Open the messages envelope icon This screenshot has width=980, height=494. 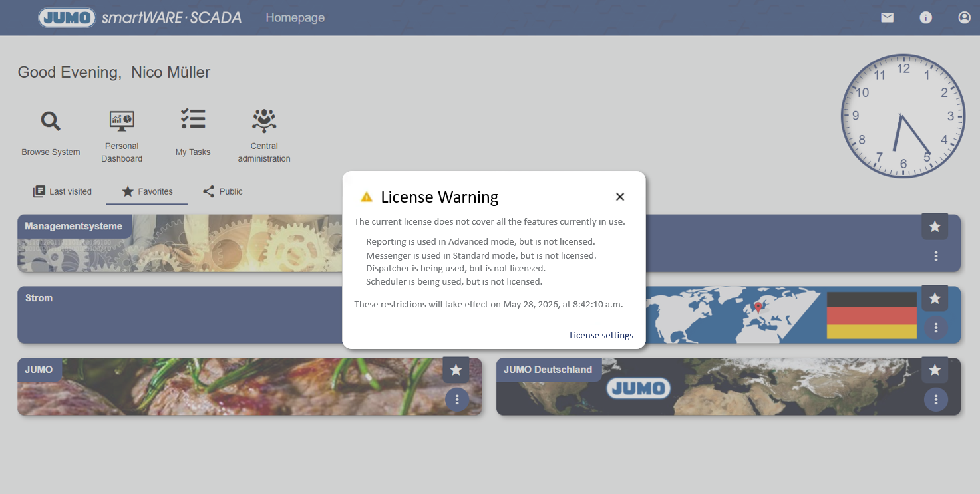click(x=887, y=18)
